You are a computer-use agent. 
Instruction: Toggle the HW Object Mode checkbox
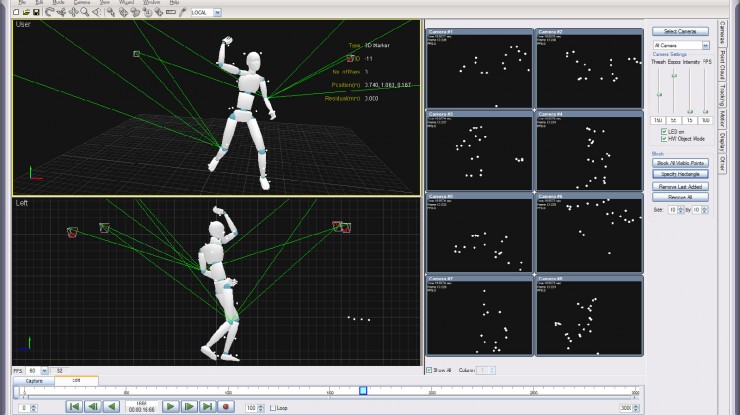[x=664, y=139]
